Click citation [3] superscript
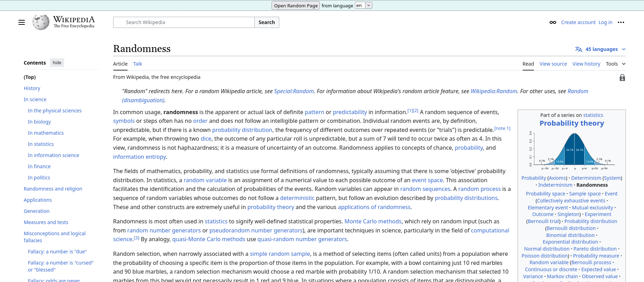This screenshot has height=282, width=644. pyautogui.click(x=136, y=238)
